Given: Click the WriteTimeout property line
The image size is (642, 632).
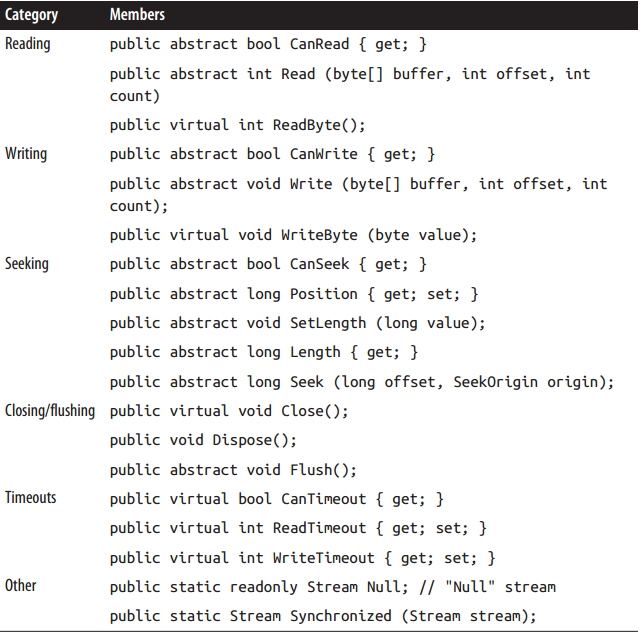Looking at the screenshot, I should coord(303,558).
